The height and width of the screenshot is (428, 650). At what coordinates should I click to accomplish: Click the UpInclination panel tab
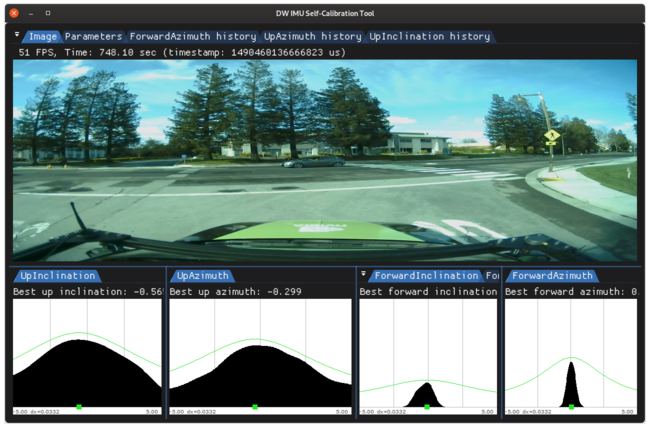pyautogui.click(x=58, y=276)
